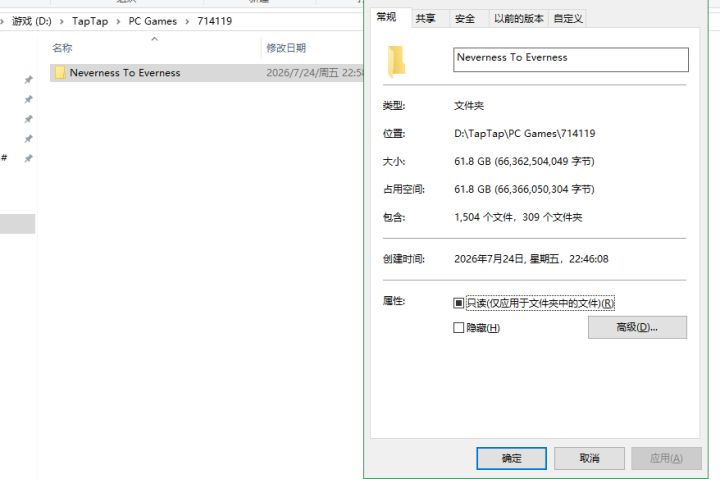Screen dimensions: 720x479
Task: Click the disk usage value 66,366,050,304 字节
Action: point(544,189)
